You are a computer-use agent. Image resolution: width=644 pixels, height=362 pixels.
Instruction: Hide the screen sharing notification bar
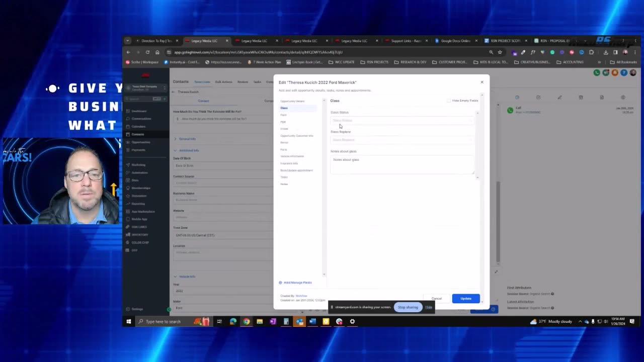(429, 307)
